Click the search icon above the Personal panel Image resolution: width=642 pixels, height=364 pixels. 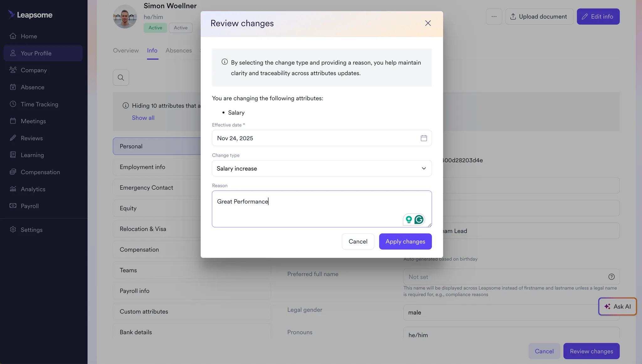coord(121,77)
